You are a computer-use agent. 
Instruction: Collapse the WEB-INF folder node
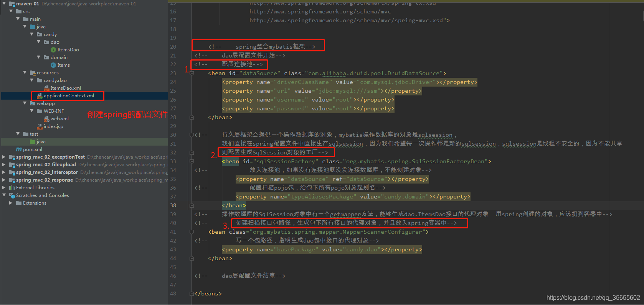click(x=31, y=111)
